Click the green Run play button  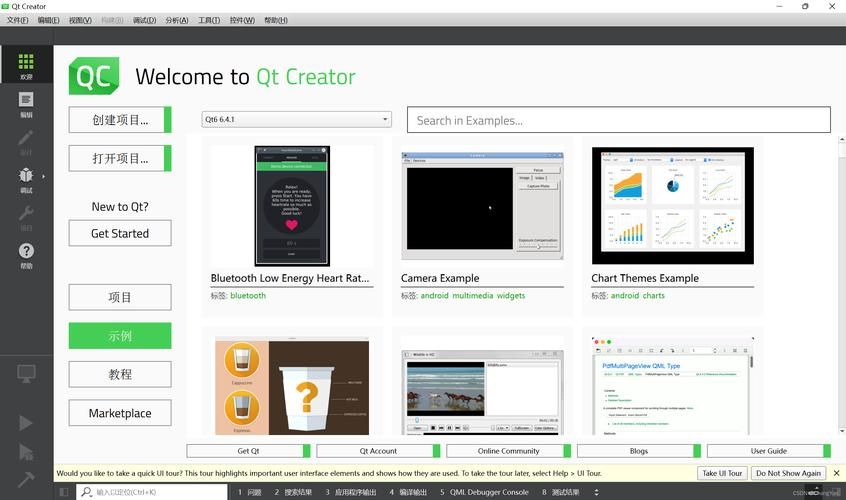tap(26, 423)
